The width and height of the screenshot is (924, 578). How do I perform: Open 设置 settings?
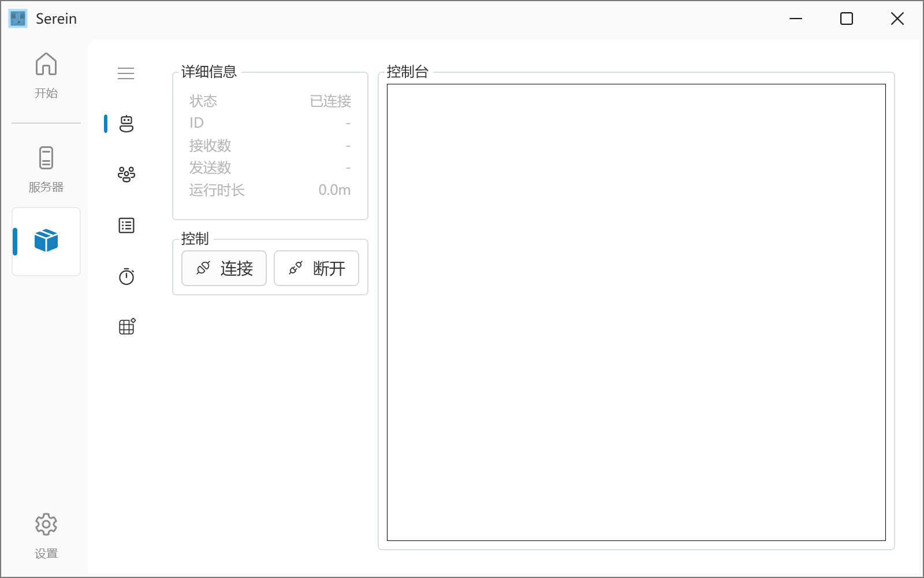click(x=46, y=536)
